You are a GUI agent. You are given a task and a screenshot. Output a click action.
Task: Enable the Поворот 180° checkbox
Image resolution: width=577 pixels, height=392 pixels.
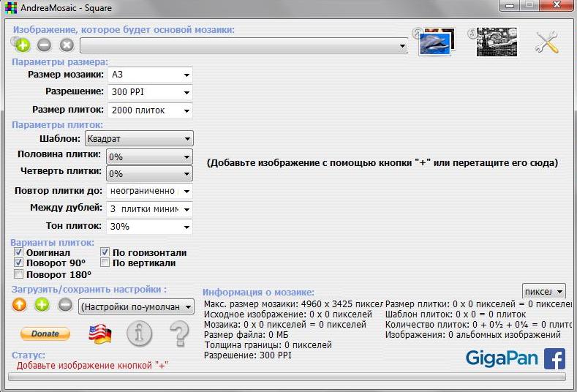point(18,274)
